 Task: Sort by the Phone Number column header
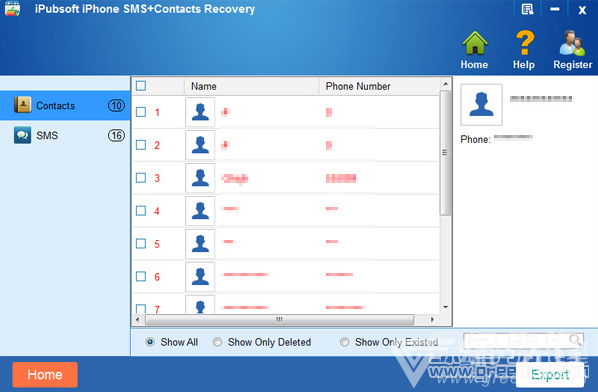tap(358, 86)
